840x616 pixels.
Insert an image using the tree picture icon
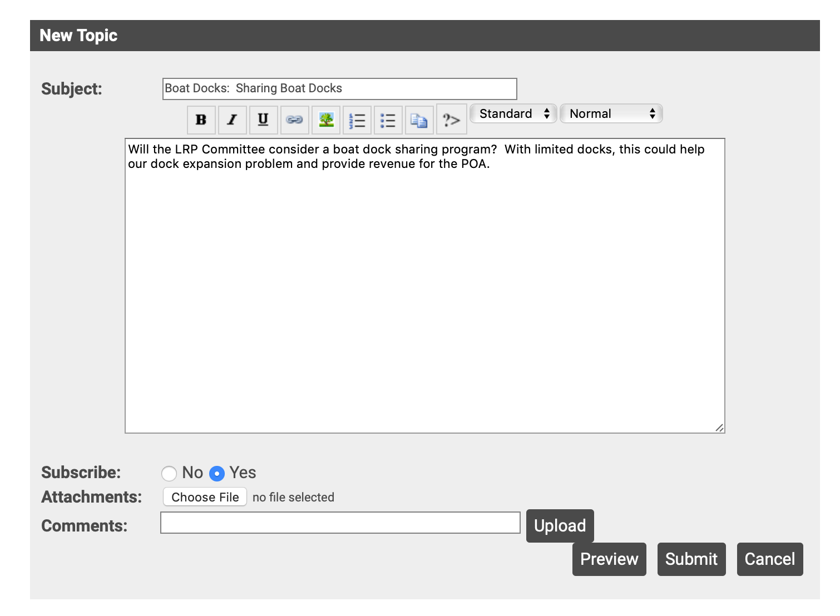click(325, 120)
